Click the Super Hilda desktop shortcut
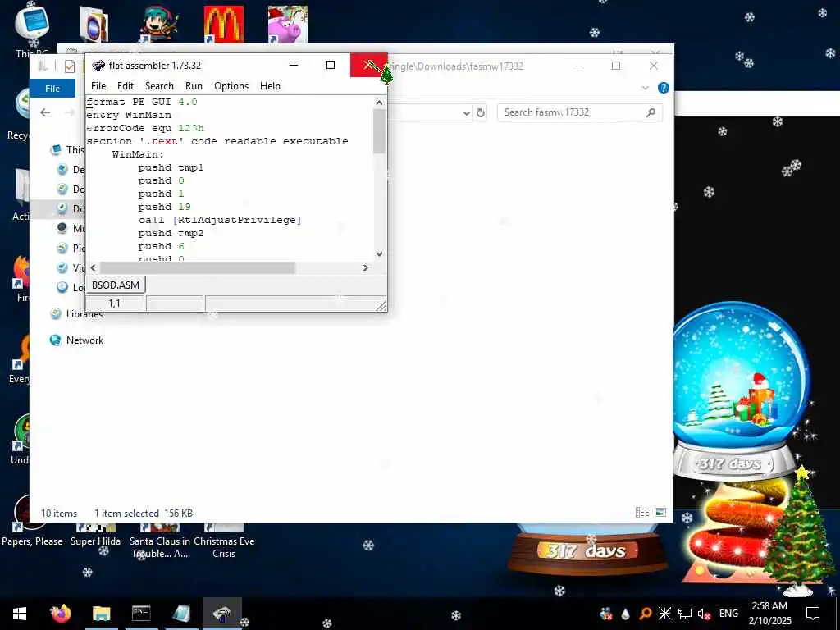 [x=95, y=536]
